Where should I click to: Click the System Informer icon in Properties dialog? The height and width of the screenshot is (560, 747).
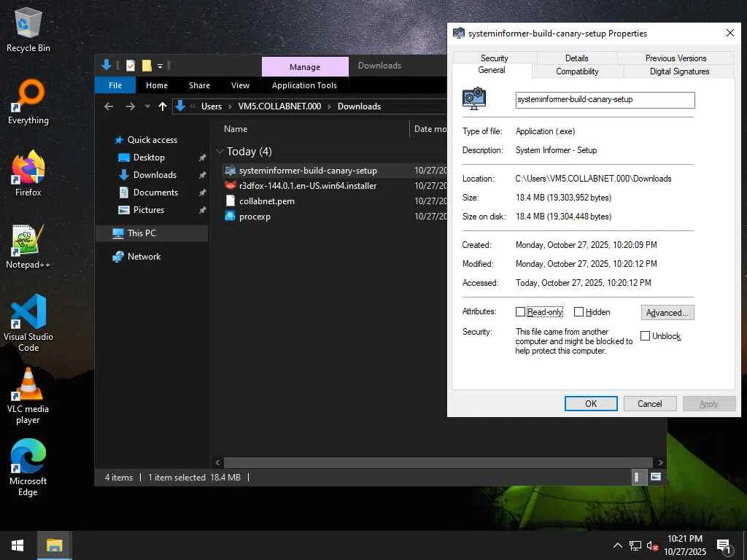click(x=474, y=99)
